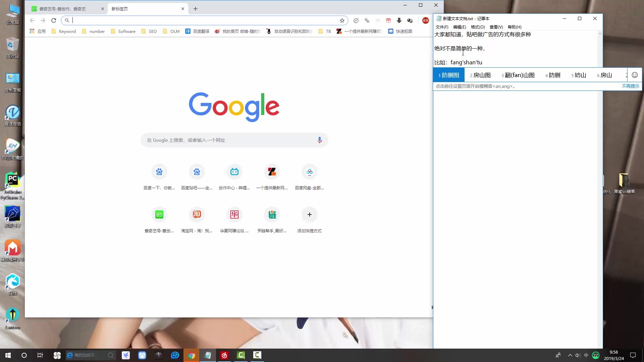Open the blue film-reel app on the taskbar
The image size is (644, 362).
(x=175, y=355)
